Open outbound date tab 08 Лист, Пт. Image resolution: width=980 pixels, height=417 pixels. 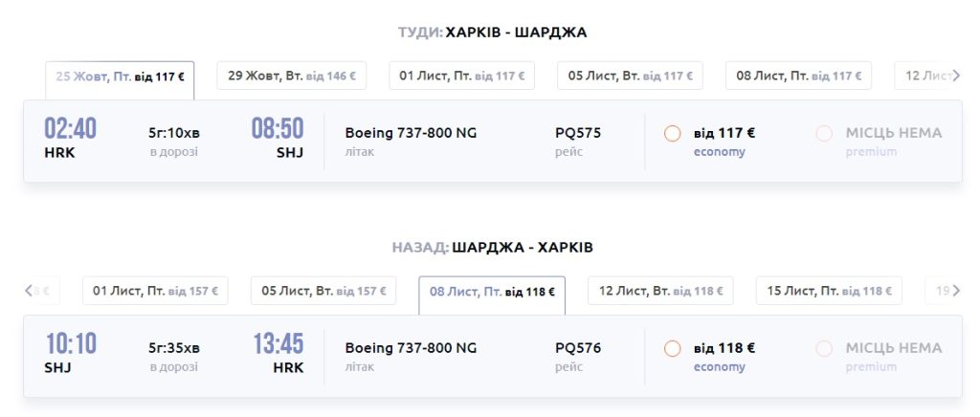(798, 76)
